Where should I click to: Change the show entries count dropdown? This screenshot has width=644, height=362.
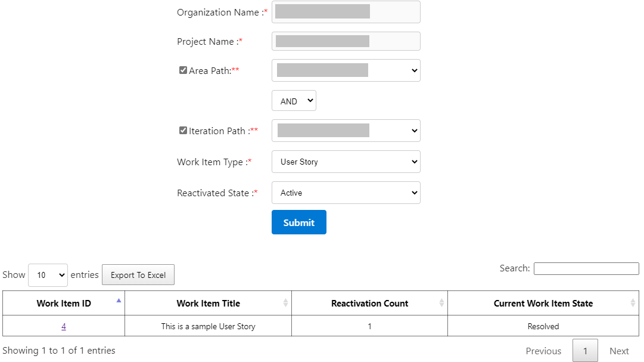click(x=48, y=275)
